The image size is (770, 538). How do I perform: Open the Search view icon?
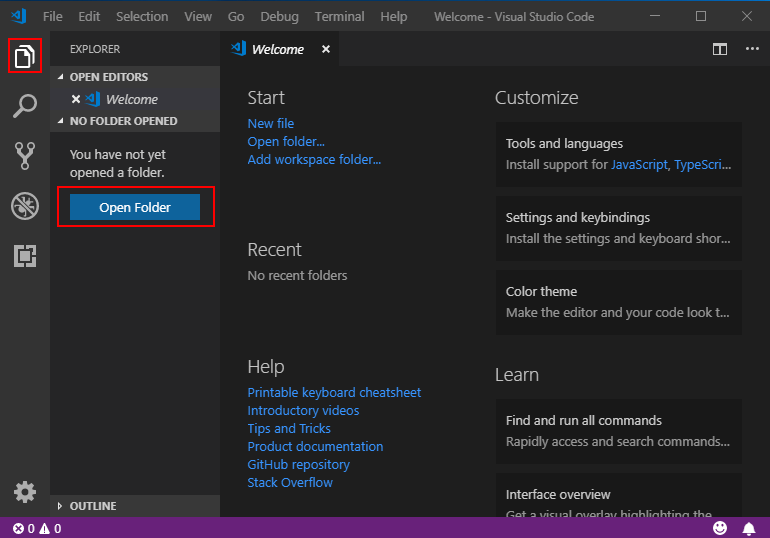click(25, 106)
